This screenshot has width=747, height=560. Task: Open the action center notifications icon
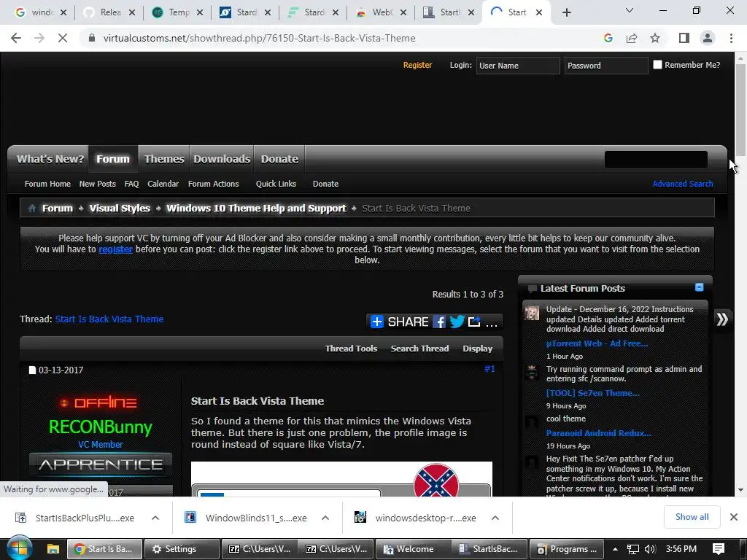click(719, 549)
